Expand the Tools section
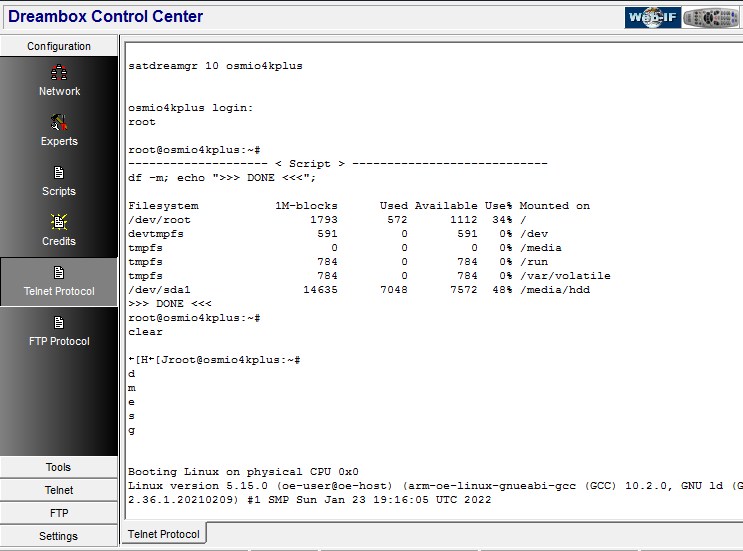Viewport: 743px width, 551px height. 59,467
